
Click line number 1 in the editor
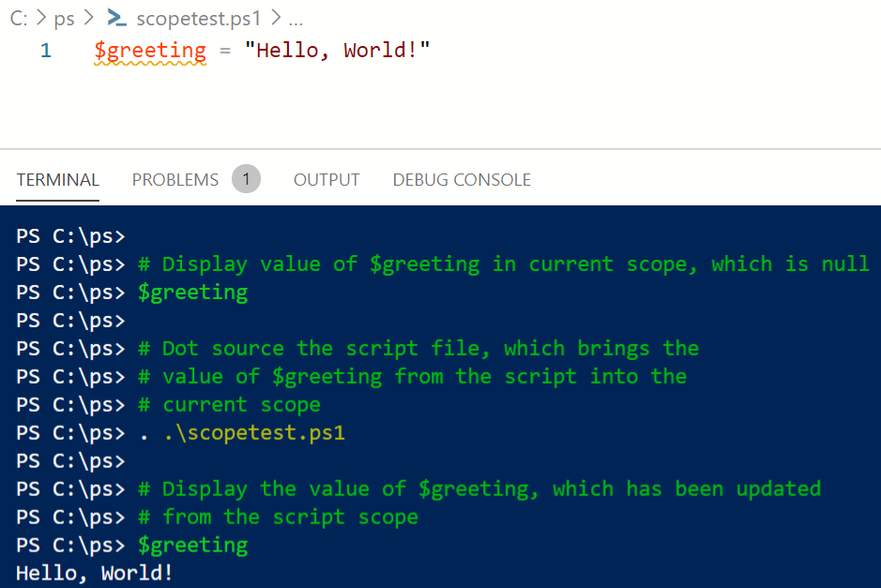pos(45,52)
